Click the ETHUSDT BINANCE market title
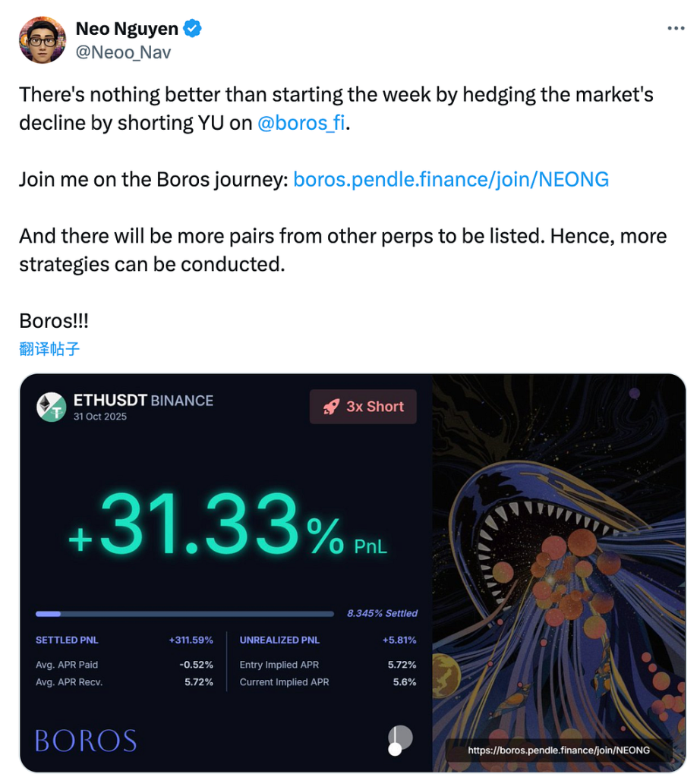The image size is (700, 777). click(143, 401)
